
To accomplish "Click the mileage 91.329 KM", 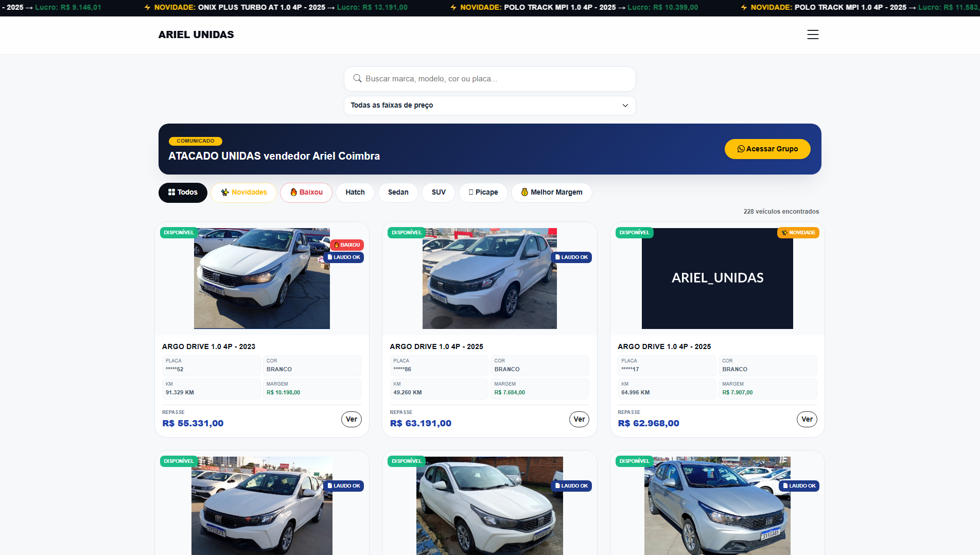I will [x=180, y=392].
